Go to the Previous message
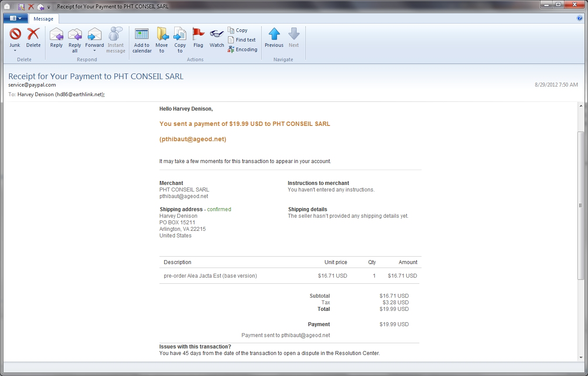 tap(274, 38)
